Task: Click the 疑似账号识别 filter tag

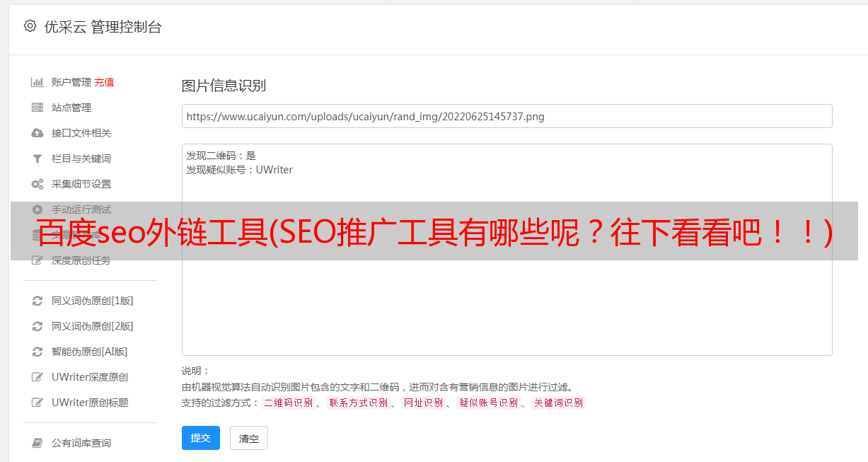Action: click(488, 403)
